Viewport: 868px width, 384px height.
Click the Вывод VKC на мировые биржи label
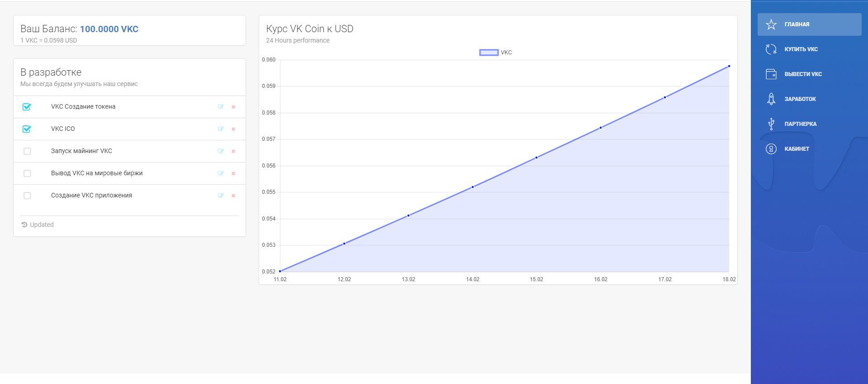tap(97, 173)
